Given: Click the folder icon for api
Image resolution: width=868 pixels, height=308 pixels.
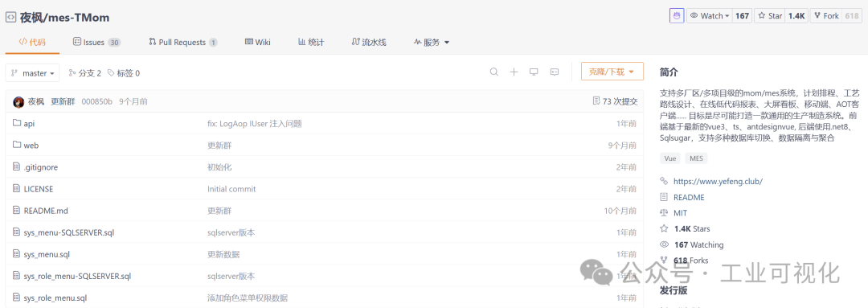Looking at the screenshot, I should coord(16,124).
